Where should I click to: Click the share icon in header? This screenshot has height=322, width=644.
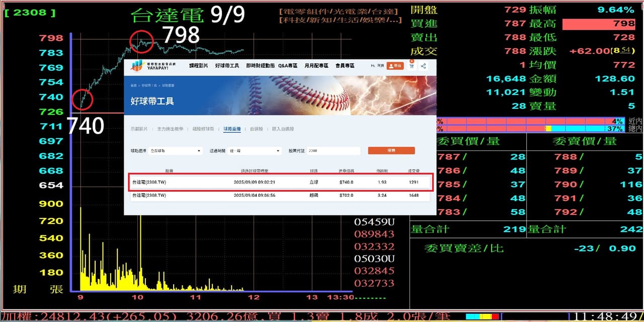click(x=424, y=66)
